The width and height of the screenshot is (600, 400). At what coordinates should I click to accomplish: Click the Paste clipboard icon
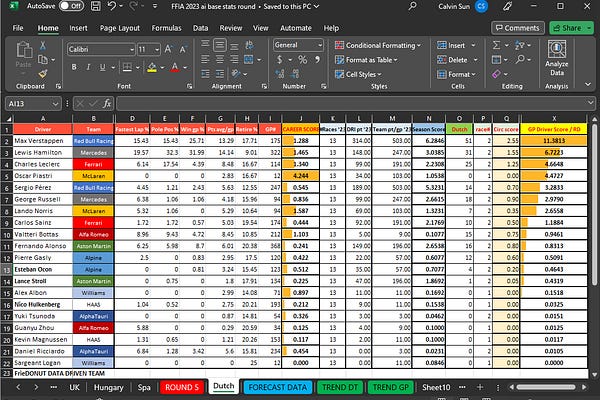click(x=24, y=51)
